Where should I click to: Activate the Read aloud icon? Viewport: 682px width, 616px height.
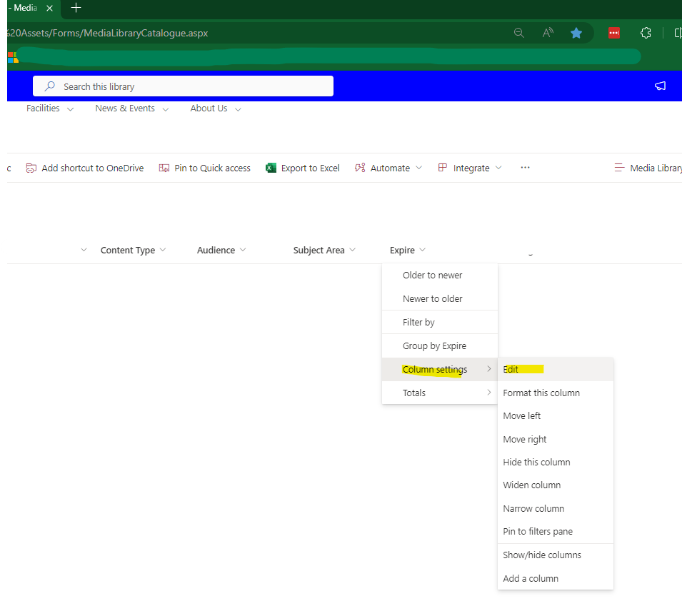548,33
